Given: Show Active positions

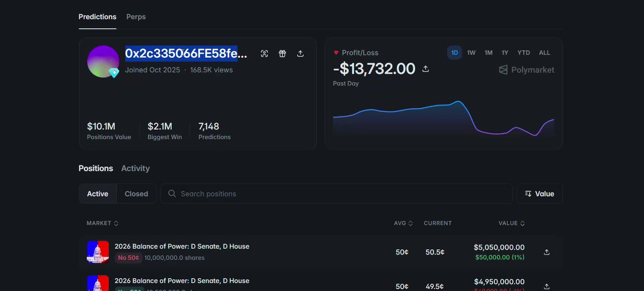Looking at the screenshot, I should click(98, 194).
